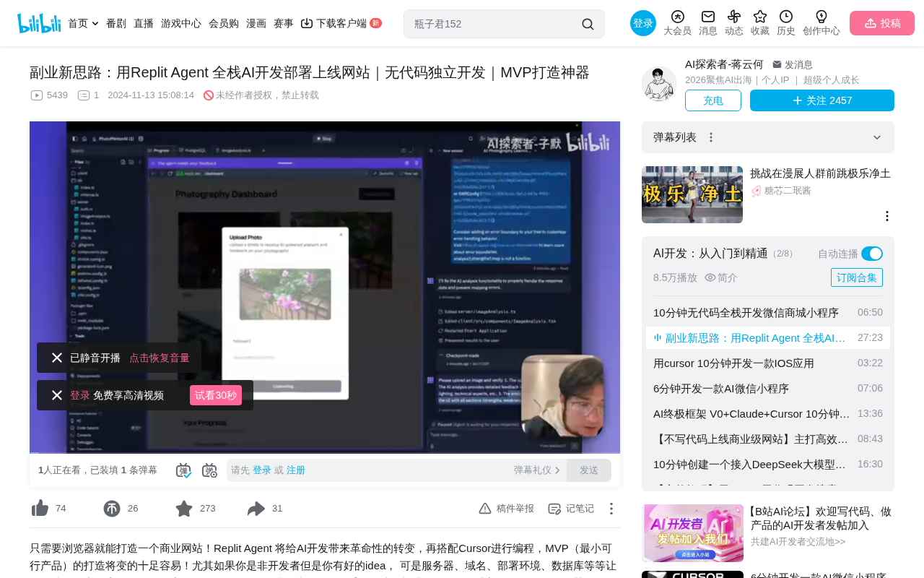Click the uploader avatar
This screenshot has height=578, width=924.
[659, 84]
